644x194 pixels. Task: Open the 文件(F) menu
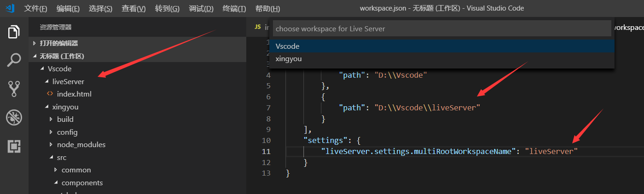[x=35, y=8]
